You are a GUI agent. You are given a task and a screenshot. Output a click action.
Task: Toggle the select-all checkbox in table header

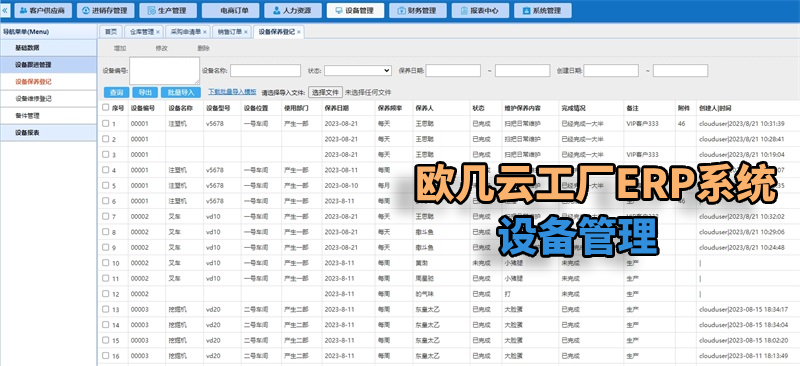coord(106,108)
